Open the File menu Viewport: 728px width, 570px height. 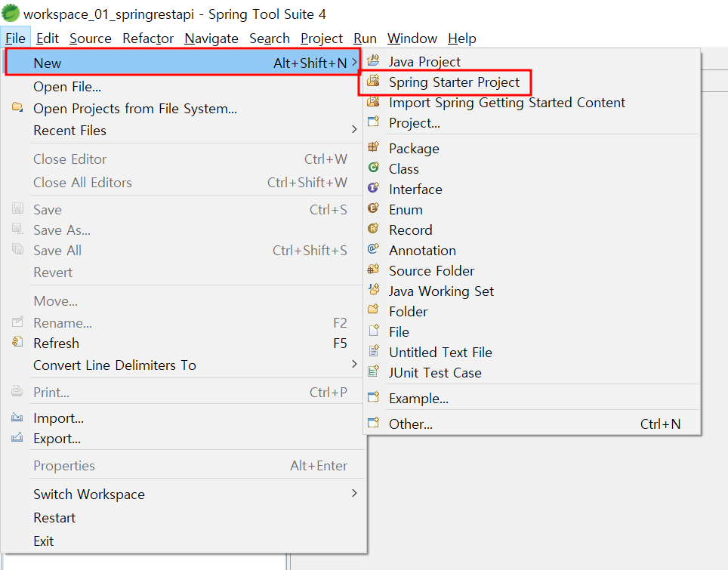(x=15, y=38)
